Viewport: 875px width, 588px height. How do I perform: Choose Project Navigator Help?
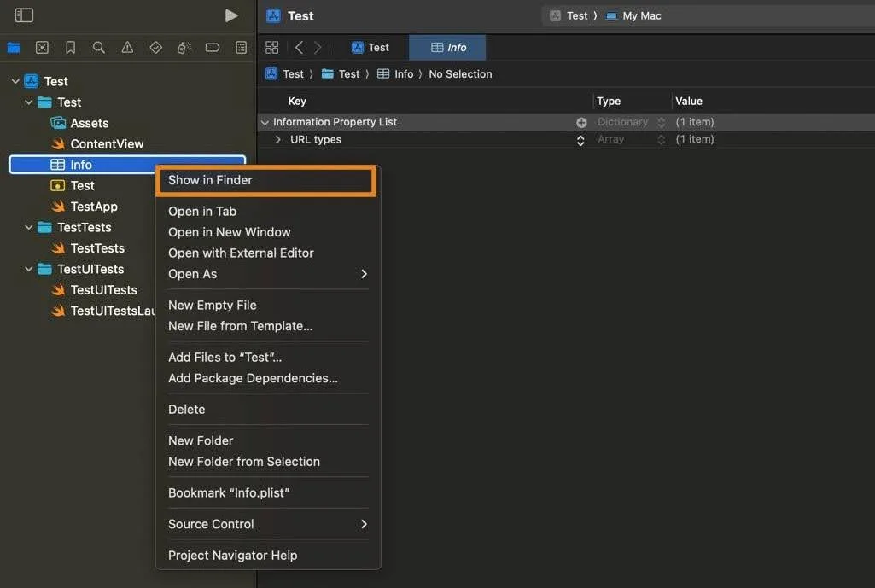[x=268, y=556]
